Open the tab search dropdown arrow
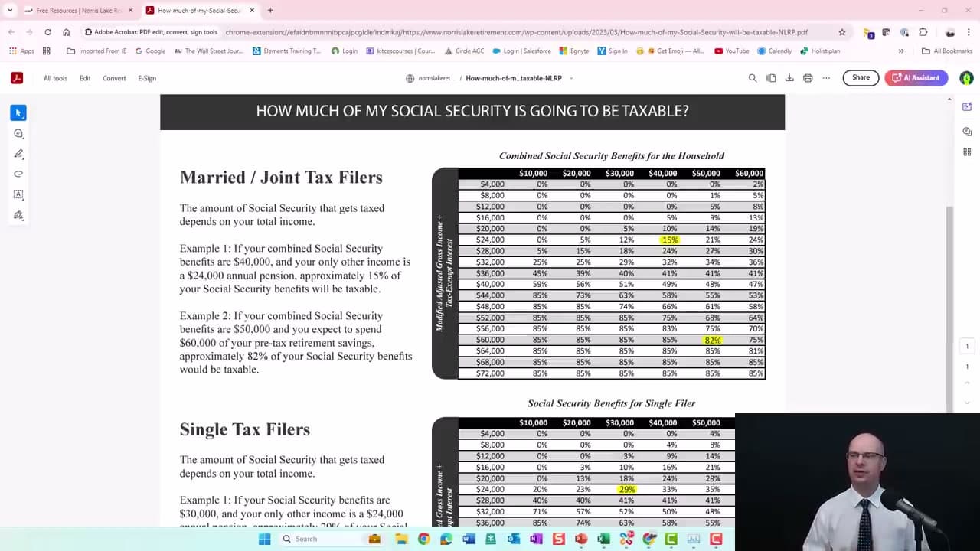This screenshot has height=551, width=980. [x=10, y=11]
